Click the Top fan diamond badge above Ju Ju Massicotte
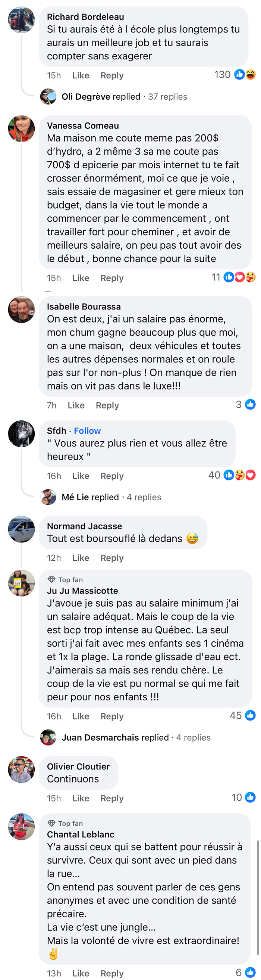This screenshot has height=980, width=261. (52, 580)
